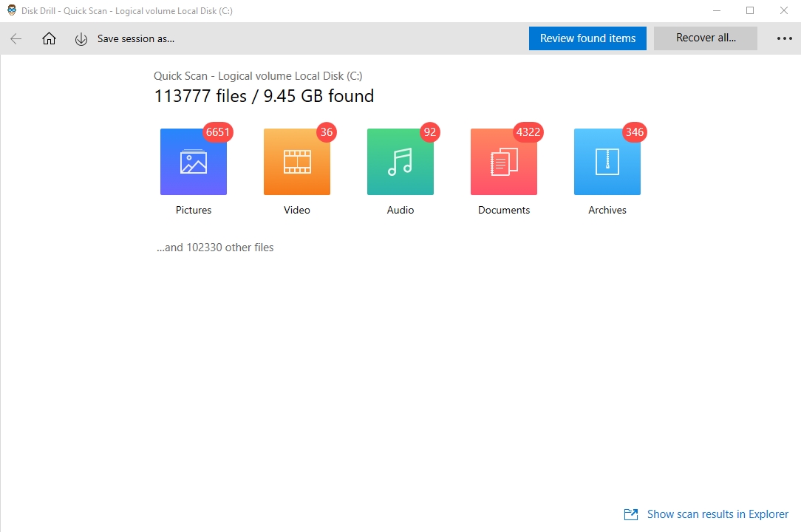This screenshot has height=532, width=801.
Task: Open the Pictures category tile
Action: [x=194, y=162]
